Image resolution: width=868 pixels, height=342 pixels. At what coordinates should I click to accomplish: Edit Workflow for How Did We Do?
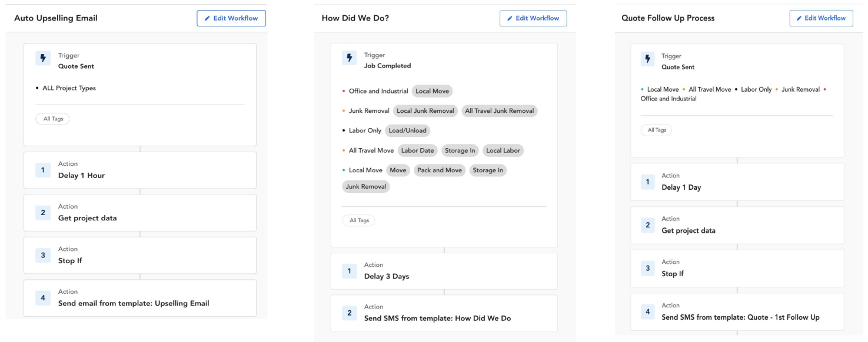[x=533, y=18]
